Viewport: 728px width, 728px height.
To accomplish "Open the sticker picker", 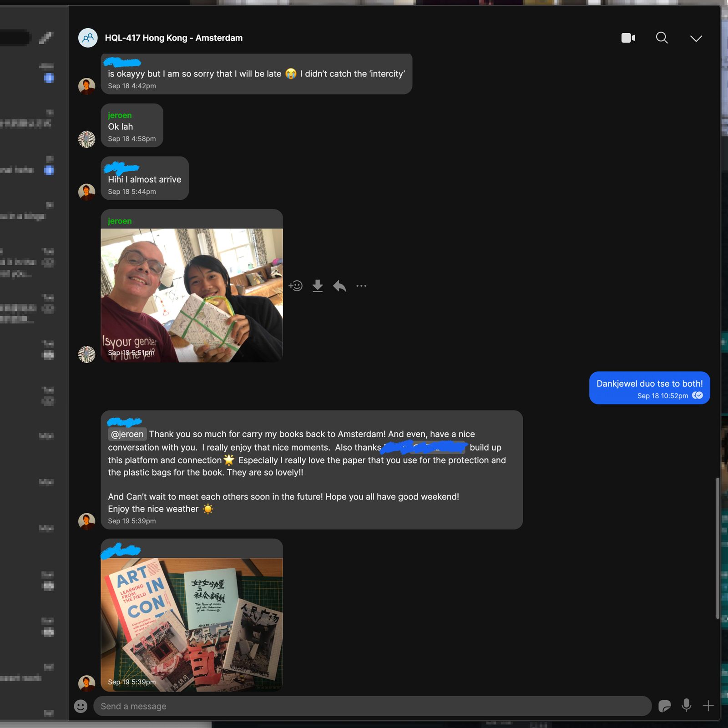I will (664, 706).
